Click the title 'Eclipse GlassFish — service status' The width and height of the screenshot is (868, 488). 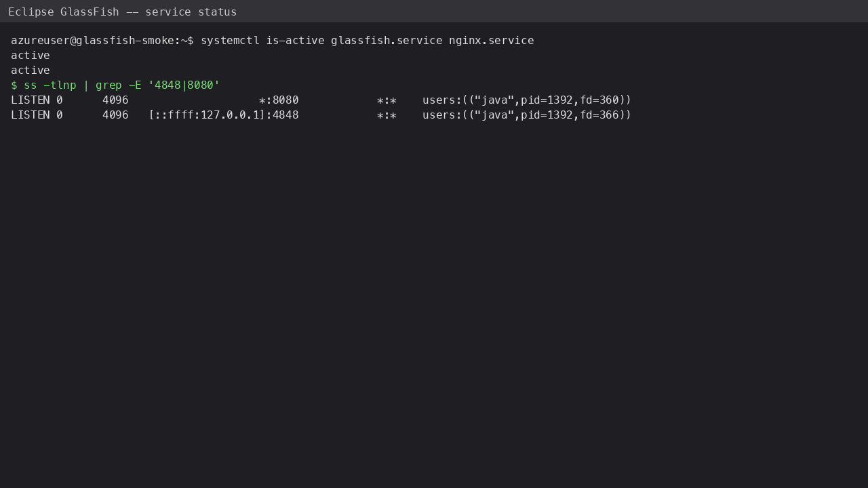click(x=123, y=12)
